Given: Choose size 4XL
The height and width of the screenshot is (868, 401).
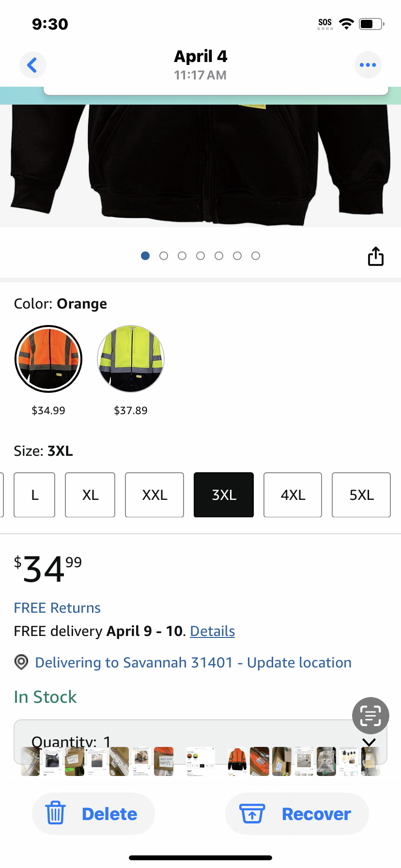Looking at the screenshot, I should point(293,495).
